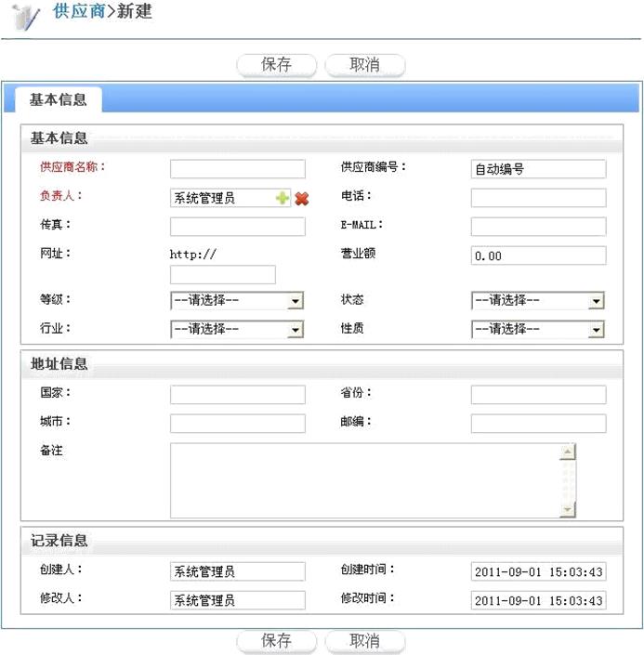Focus the 创建人 field
Viewport: 644px width, 655px height.
coord(237,571)
